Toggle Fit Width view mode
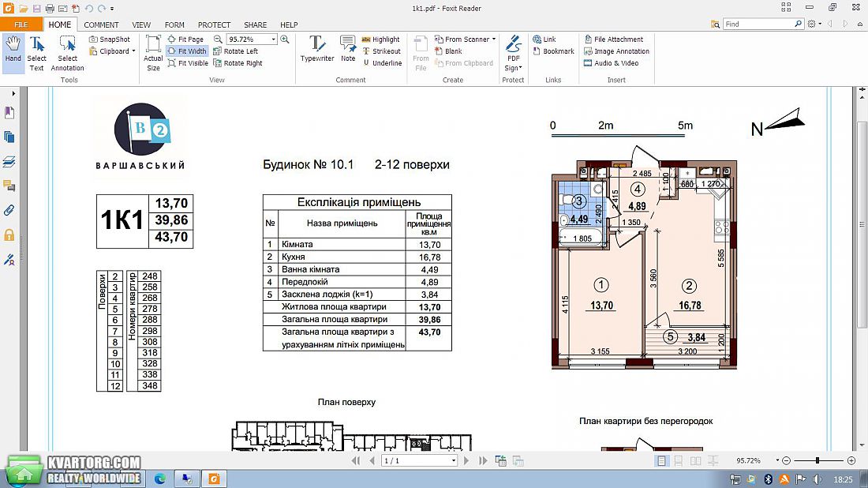The width and height of the screenshot is (868, 488). [187, 51]
